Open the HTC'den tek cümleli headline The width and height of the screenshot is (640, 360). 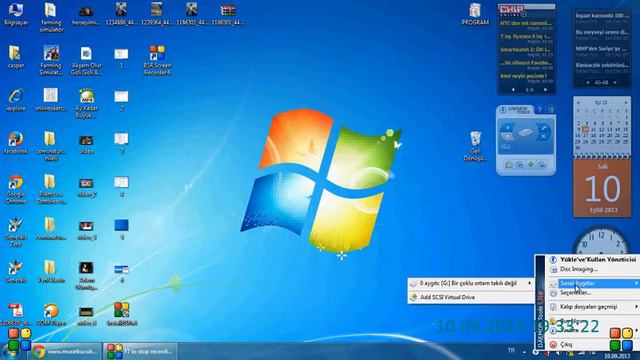point(526,24)
